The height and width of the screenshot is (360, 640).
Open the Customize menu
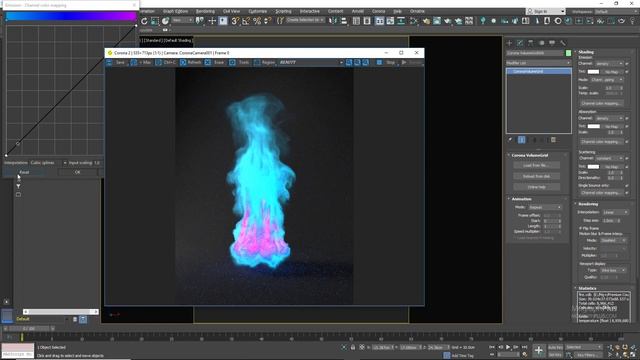(258, 11)
